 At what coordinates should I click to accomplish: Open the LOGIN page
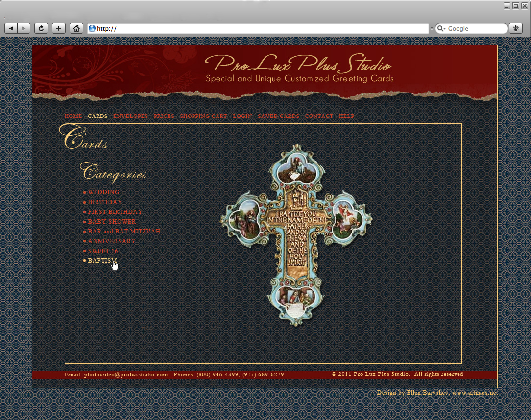[x=242, y=116]
